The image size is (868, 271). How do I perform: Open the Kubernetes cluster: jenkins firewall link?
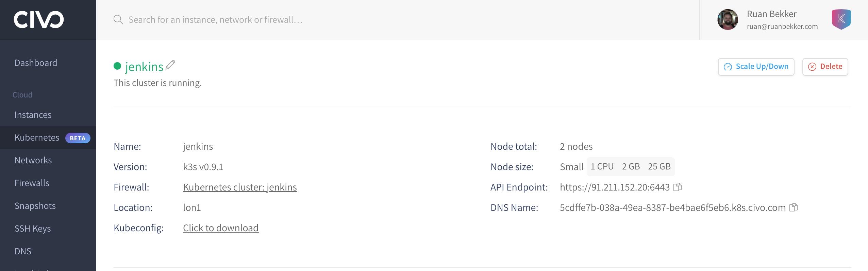pyautogui.click(x=240, y=187)
